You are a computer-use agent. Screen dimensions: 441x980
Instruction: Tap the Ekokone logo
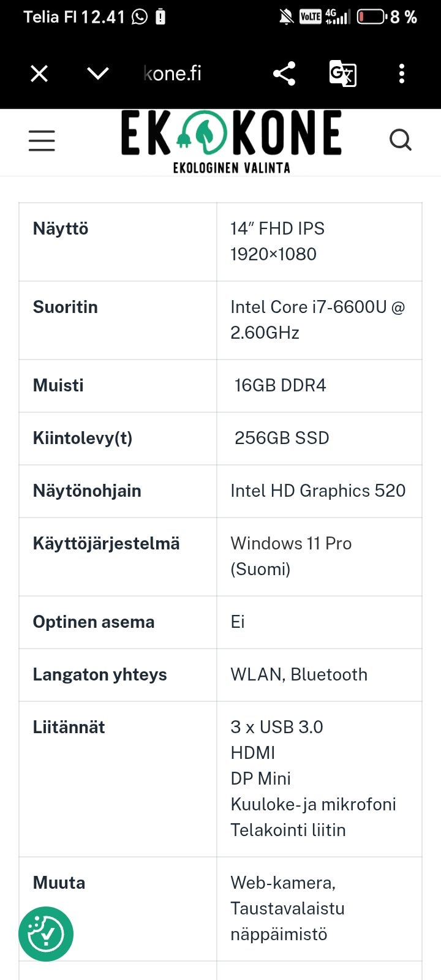coord(231,141)
